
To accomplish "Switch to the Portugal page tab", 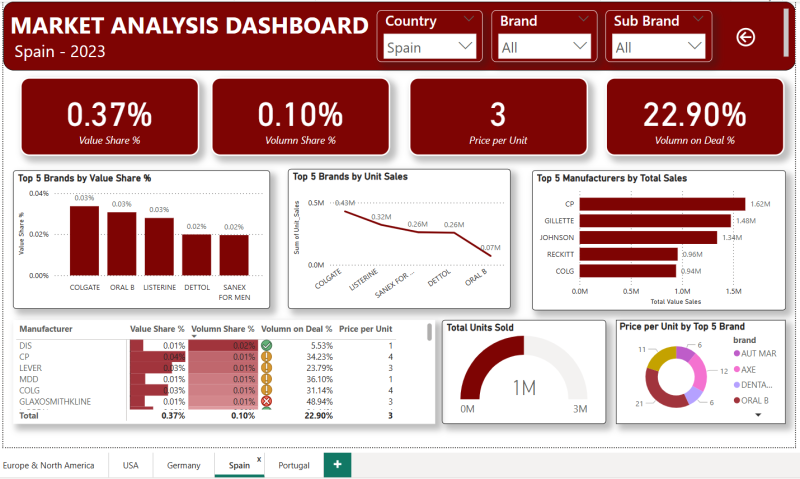I will pyautogui.click(x=294, y=465).
